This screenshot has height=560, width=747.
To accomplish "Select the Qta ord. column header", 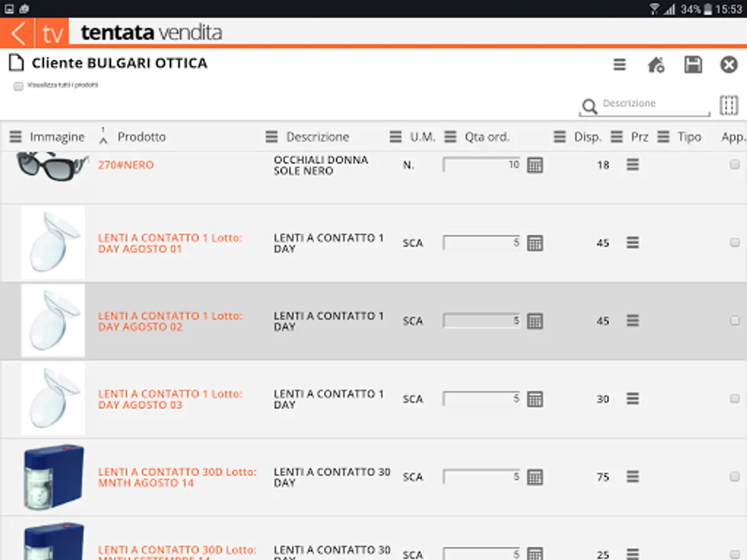I will (487, 137).
